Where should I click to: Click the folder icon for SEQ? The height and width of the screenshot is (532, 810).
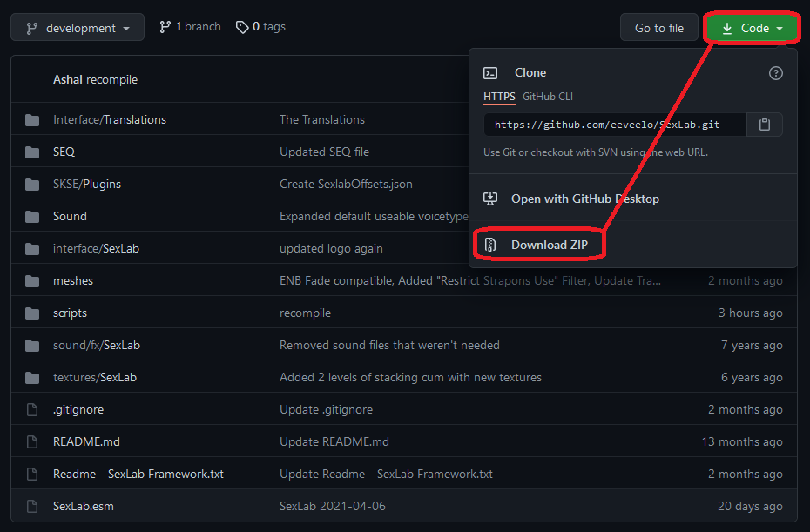click(32, 152)
